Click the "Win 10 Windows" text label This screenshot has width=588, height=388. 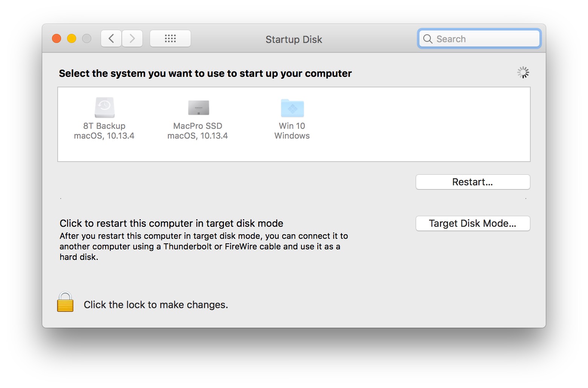(292, 131)
